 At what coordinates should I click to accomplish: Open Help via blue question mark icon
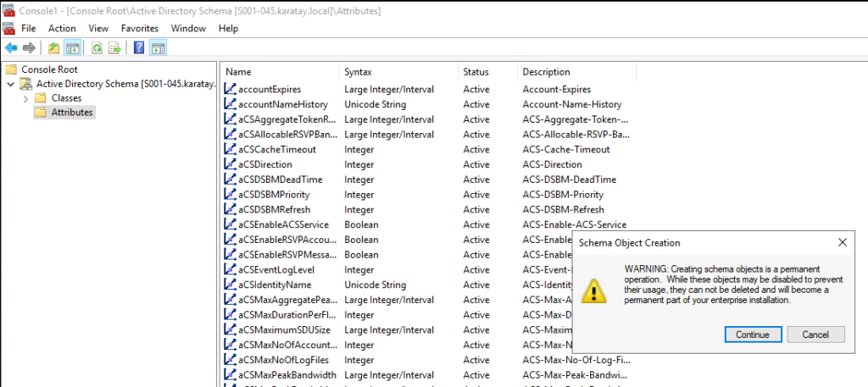click(x=139, y=48)
